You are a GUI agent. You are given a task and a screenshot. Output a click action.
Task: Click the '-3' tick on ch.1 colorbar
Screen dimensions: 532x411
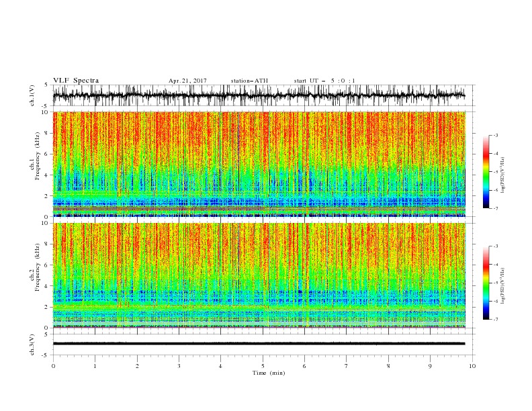(496, 135)
